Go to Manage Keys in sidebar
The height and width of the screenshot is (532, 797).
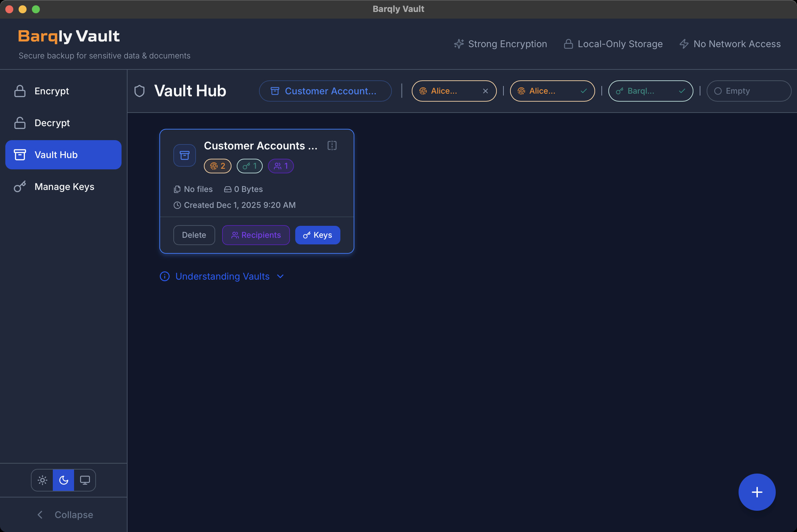[64, 187]
